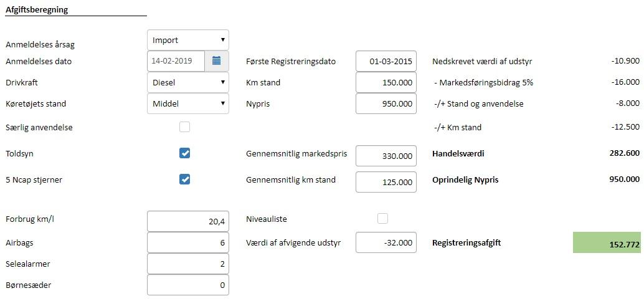Focus the Selealarmer input field

pyautogui.click(x=188, y=264)
